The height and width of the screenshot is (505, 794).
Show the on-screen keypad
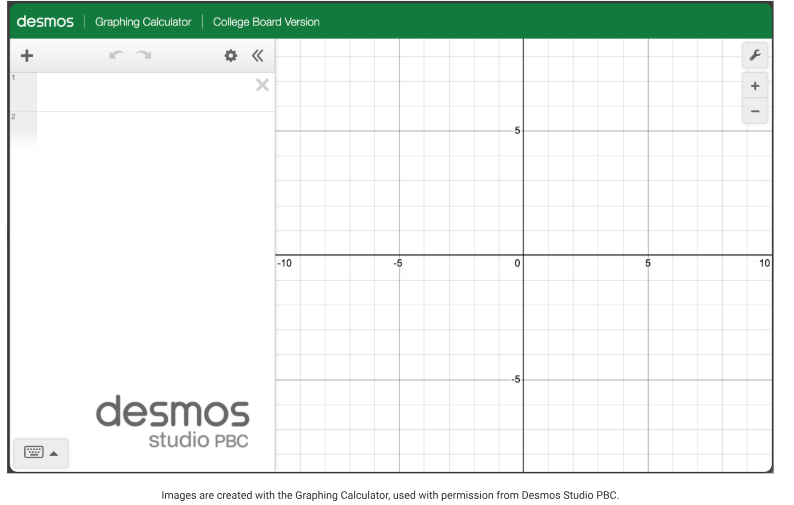[x=41, y=452]
